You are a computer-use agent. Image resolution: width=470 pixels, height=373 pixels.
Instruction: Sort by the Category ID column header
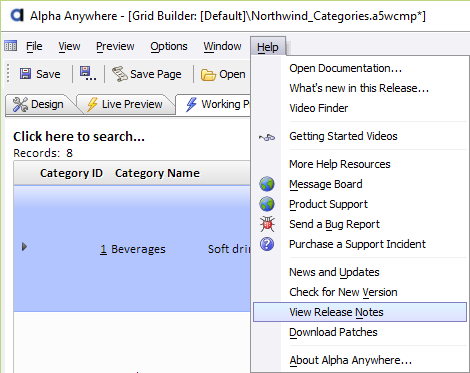[x=71, y=173]
